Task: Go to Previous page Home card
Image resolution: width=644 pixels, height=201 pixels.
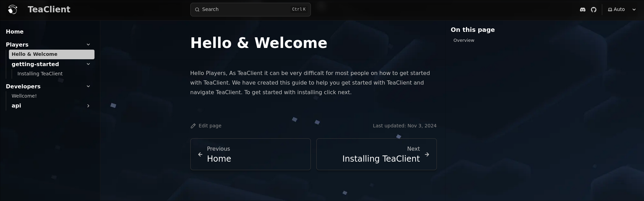Action: 251,154
